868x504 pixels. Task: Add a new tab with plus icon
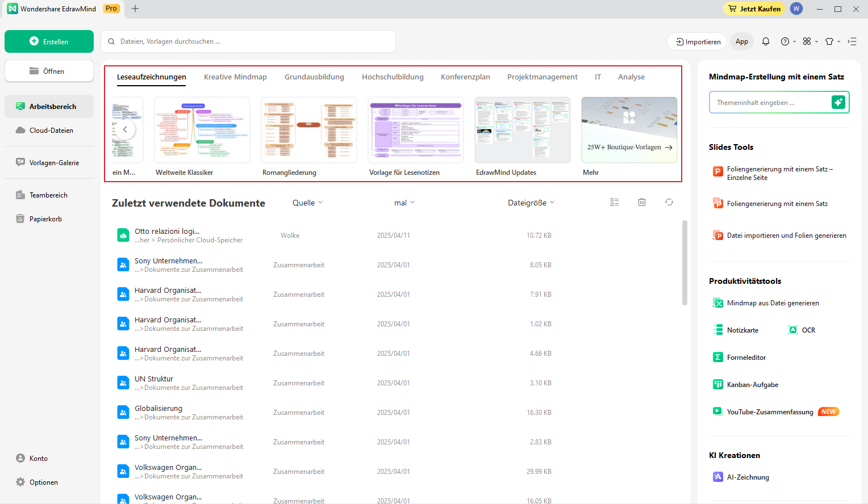click(135, 9)
